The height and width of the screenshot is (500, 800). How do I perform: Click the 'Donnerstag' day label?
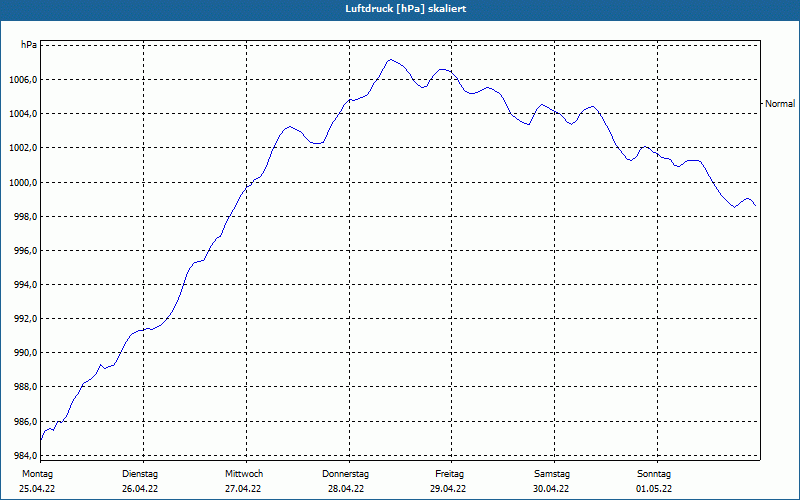(345, 474)
